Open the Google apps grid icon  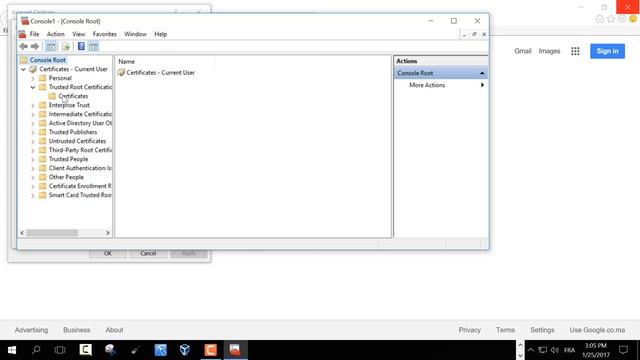(x=575, y=51)
